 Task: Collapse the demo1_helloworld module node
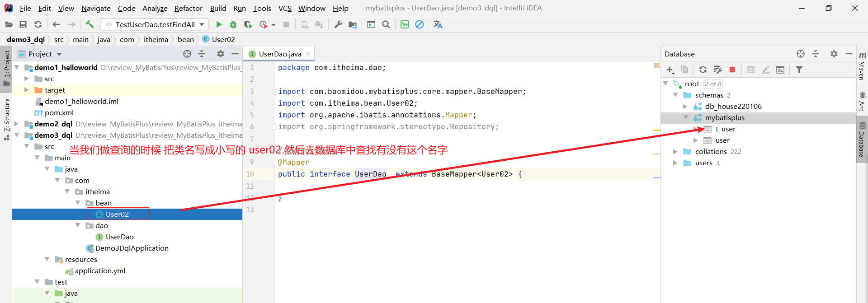pyautogui.click(x=17, y=67)
